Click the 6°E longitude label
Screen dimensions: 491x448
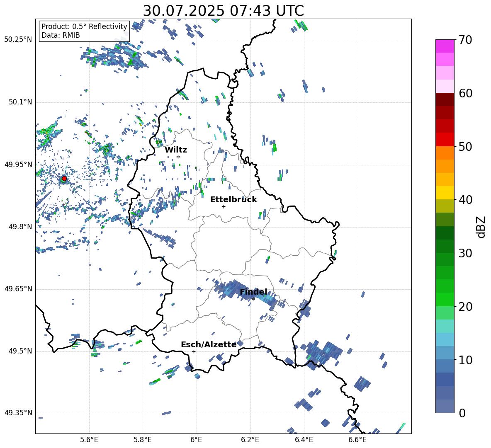(196, 440)
